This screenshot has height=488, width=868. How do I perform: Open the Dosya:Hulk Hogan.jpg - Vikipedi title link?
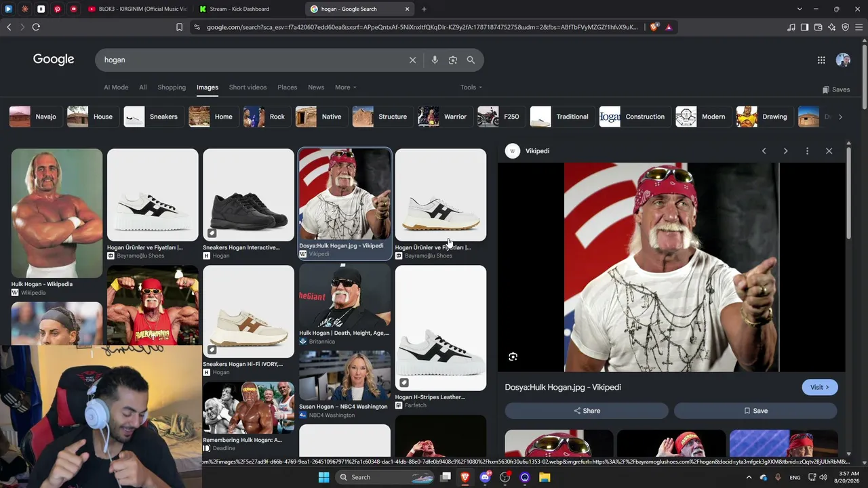tap(563, 387)
